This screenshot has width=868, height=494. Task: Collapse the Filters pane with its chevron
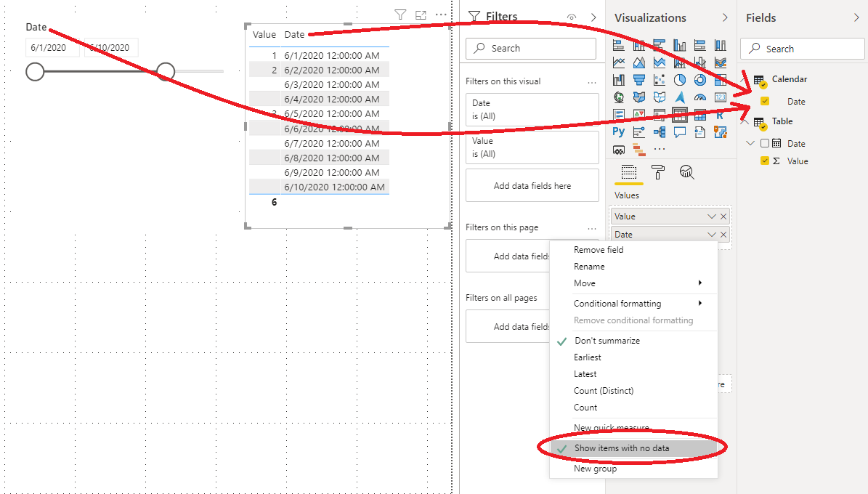tap(593, 17)
